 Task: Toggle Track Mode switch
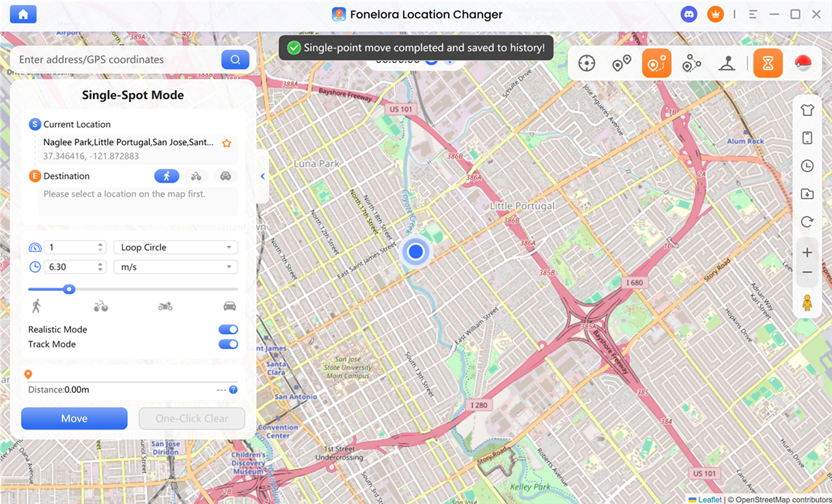(228, 344)
